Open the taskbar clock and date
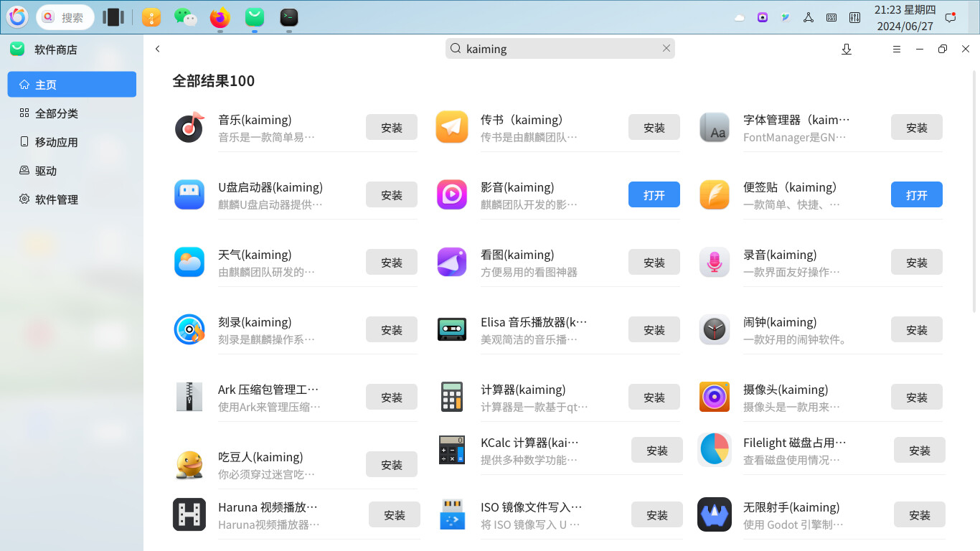The height and width of the screenshot is (551, 980). point(905,18)
